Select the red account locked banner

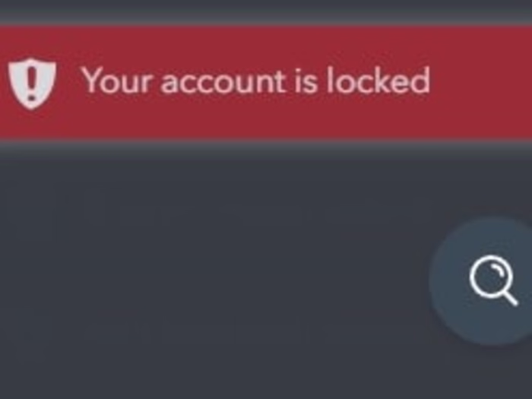266,82
